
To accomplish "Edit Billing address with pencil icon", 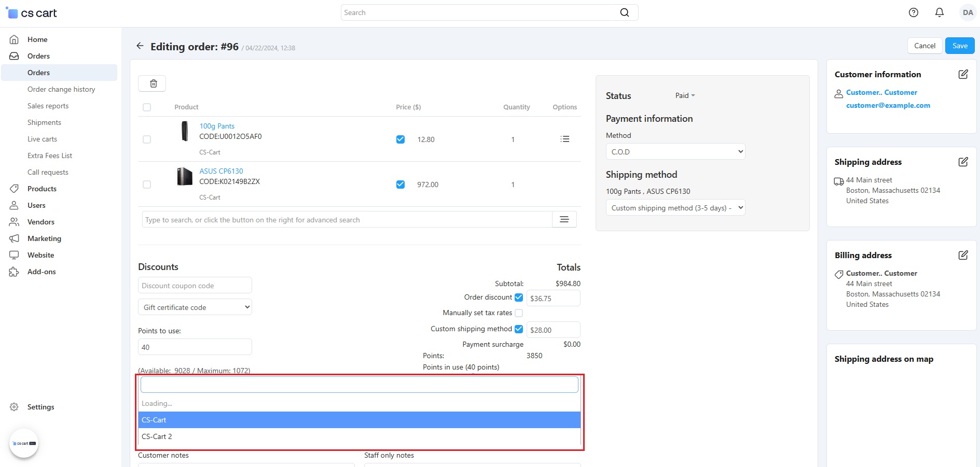I will [963, 255].
